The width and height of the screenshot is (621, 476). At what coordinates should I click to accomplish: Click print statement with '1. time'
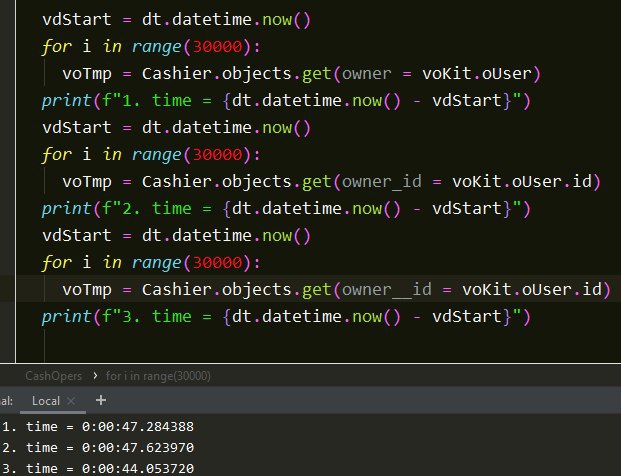click(286, 101)
